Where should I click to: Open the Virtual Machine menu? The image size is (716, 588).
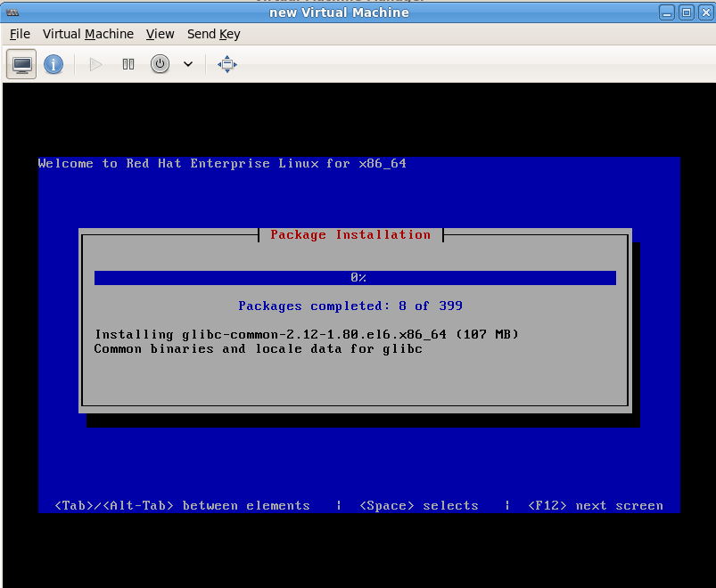[88, 34]
